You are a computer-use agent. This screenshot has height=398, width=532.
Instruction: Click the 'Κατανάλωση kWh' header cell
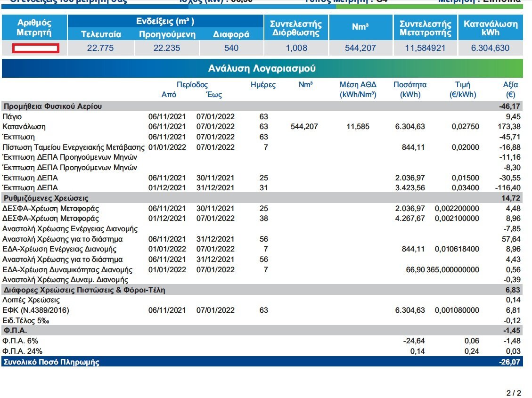tap(491, 28)
